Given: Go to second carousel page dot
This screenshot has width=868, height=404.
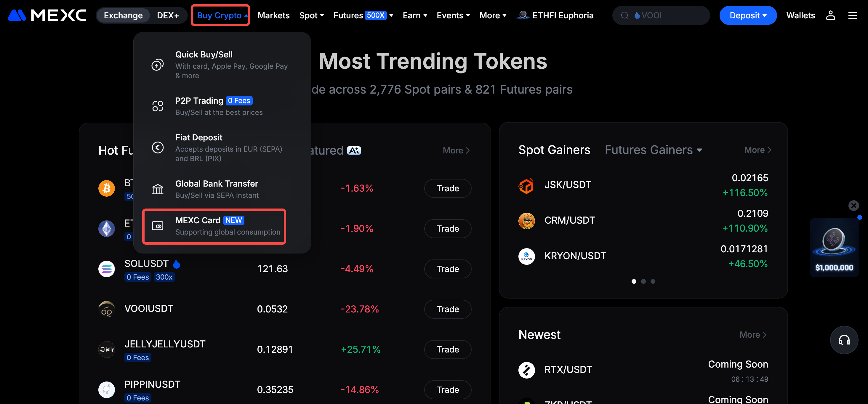Looking at the screenshot, I should click(x=643, y=281).
